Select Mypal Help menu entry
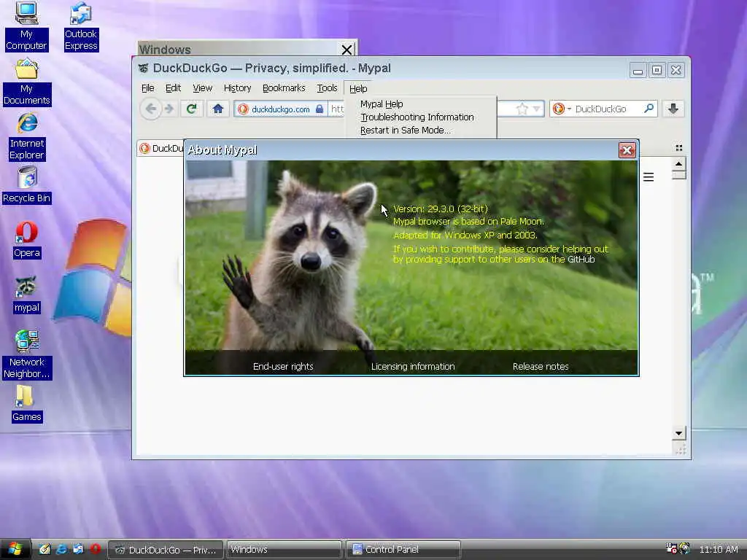This screenshot has width=747, height=560. click(x=382, y=104)
